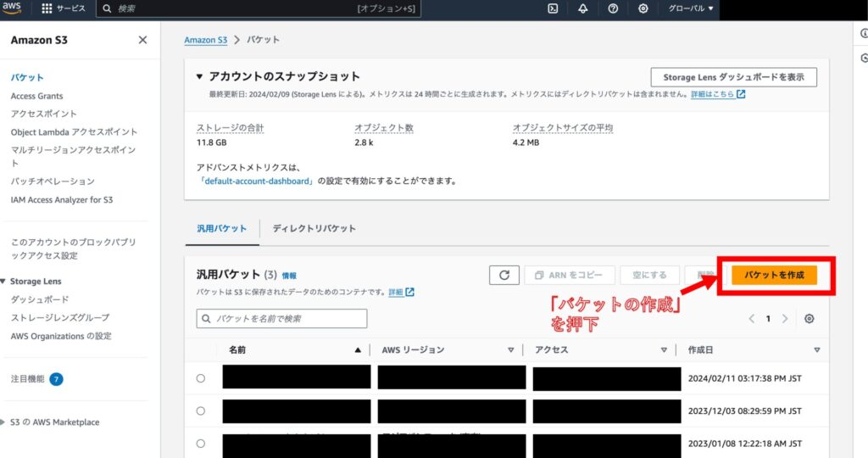Close the Amazon S3 side navigation
The width and height of the screenshot is (868, 458).
click(142, 40)
